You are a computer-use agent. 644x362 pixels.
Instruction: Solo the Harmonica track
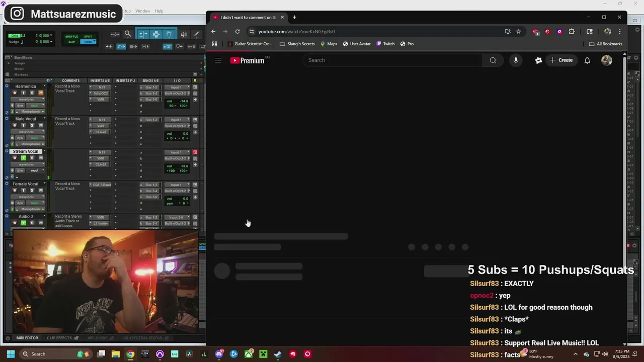click(x=32, y=93)
